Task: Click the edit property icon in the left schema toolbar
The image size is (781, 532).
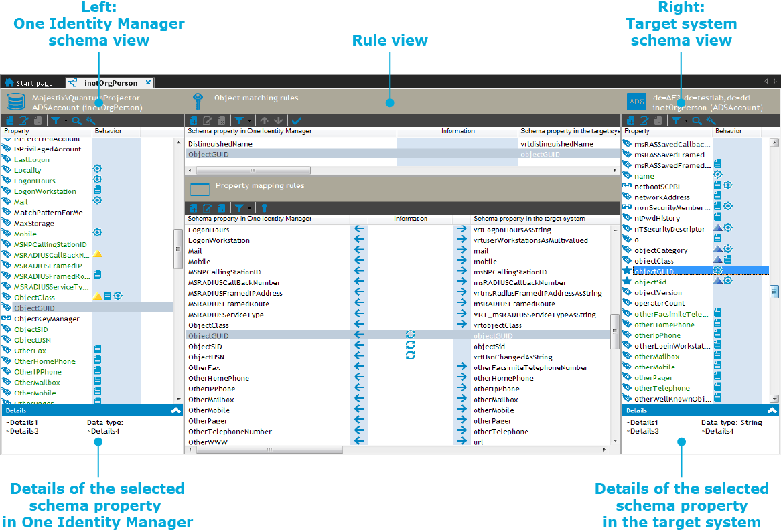Action: pyautogui.click(x=23, y=121)
